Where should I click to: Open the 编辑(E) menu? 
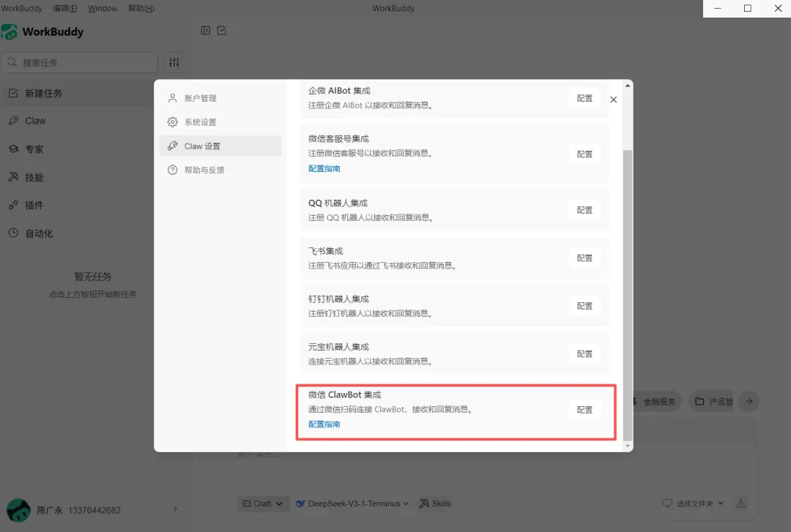point(65,8)
